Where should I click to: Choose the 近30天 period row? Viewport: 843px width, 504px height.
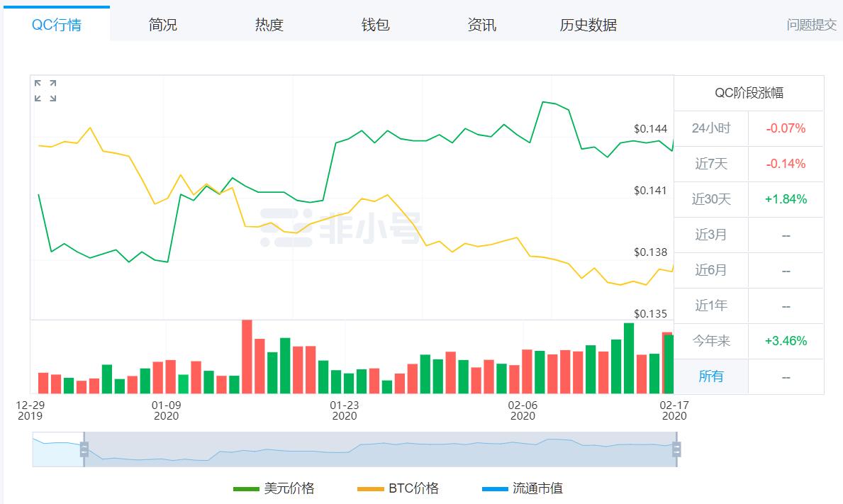pos(749,199)
